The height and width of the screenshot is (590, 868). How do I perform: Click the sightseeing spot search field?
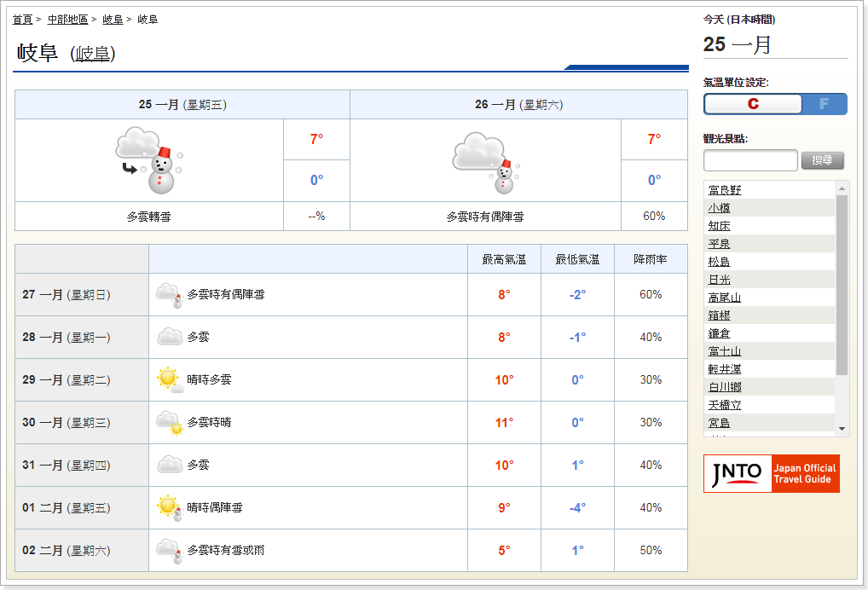(749, 160)
